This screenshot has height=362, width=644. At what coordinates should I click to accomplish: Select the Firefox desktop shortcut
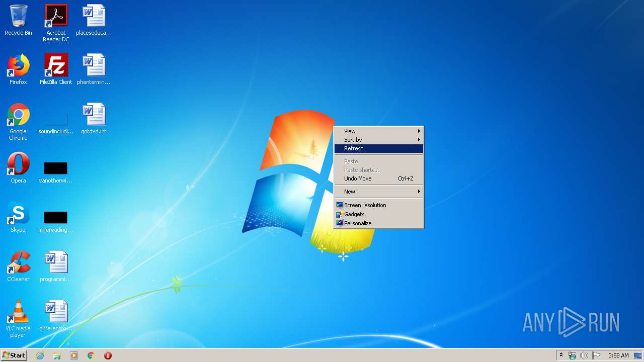pyautogui.click(x=18, y=69)
